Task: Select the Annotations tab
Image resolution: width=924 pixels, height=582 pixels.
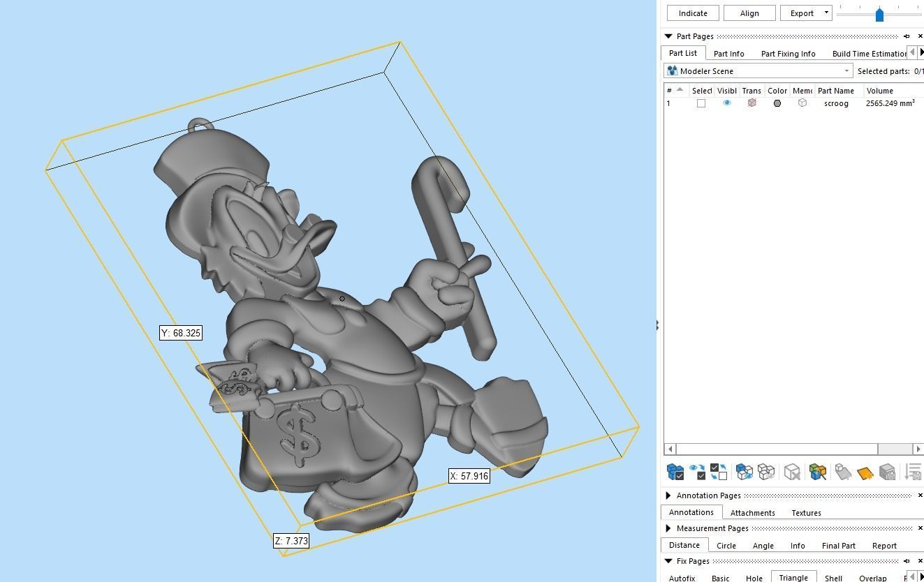Action: (691, 512)
